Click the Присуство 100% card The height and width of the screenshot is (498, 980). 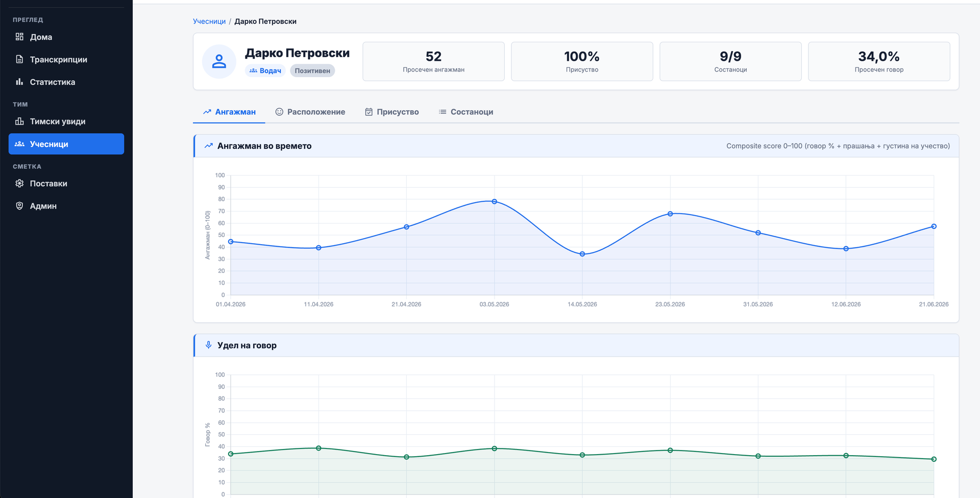582,61
